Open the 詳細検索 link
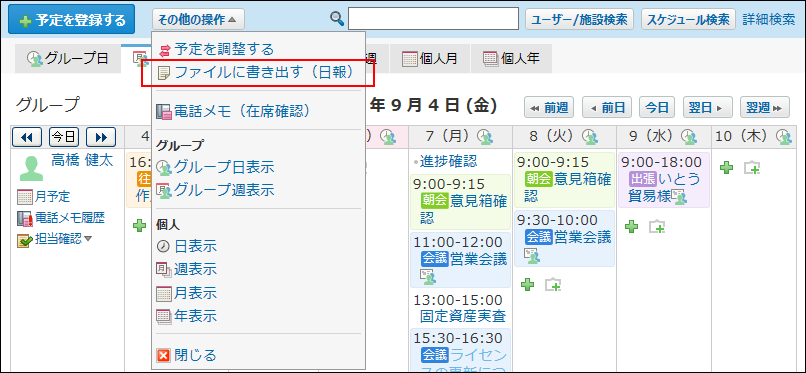 click(768, 20)
